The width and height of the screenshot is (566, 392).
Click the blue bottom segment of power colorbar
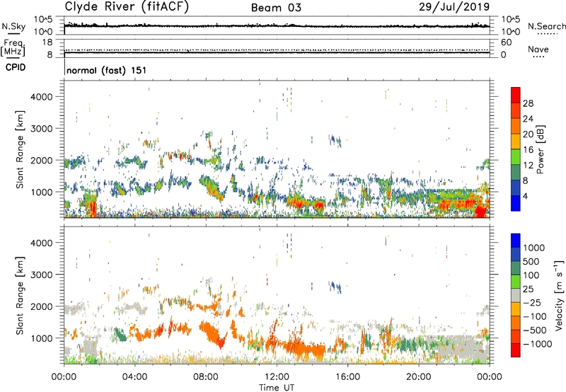pyautogui.click(x=516, y=203)
